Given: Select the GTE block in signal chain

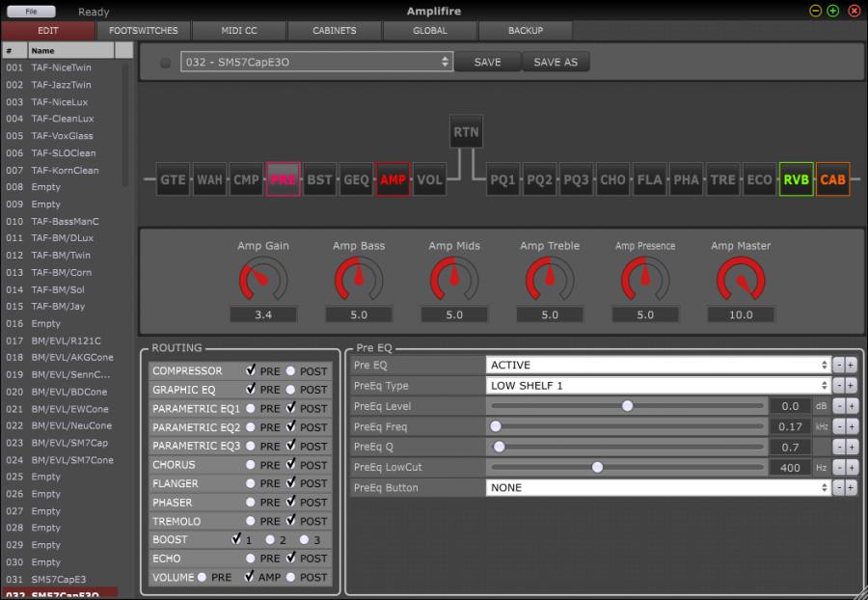Looking at the screenshot, I should (173, 179).
